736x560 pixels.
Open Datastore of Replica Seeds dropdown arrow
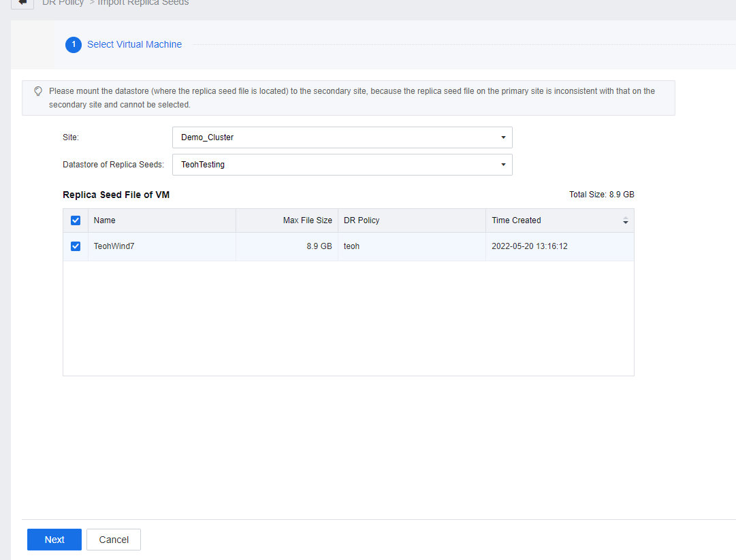[502, 165]
